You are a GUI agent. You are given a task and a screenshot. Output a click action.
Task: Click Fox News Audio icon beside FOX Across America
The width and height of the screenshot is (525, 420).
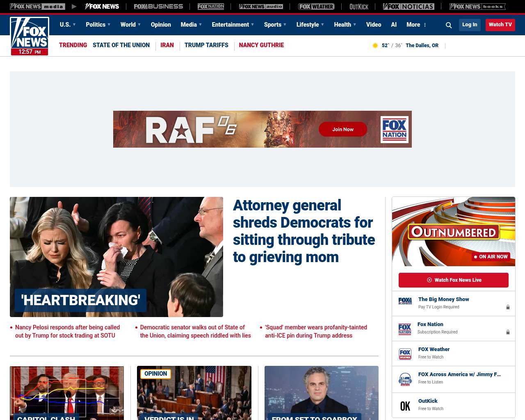pos(405,379)
